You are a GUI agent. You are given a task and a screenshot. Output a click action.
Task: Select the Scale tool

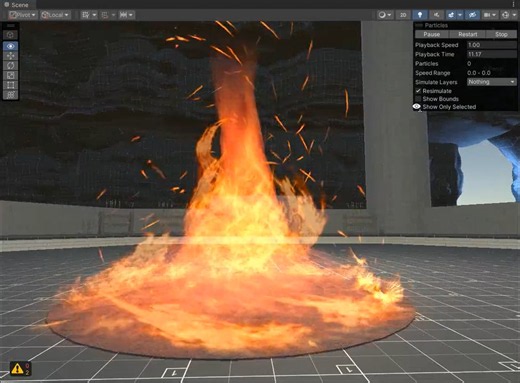(11, 75)
